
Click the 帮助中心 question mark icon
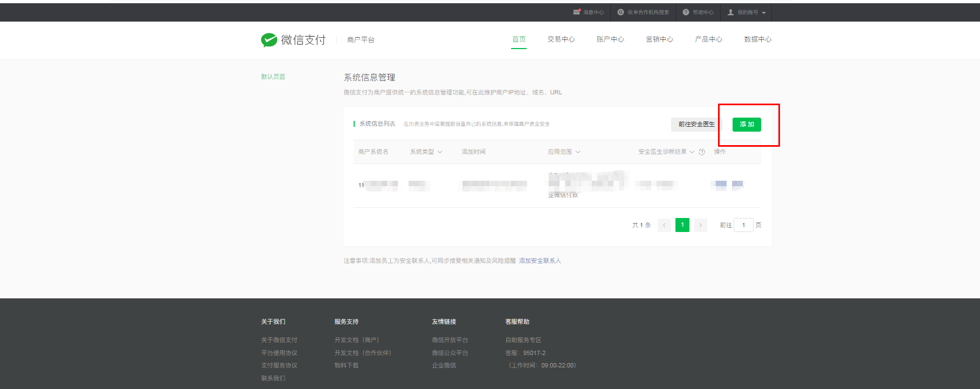686,12
